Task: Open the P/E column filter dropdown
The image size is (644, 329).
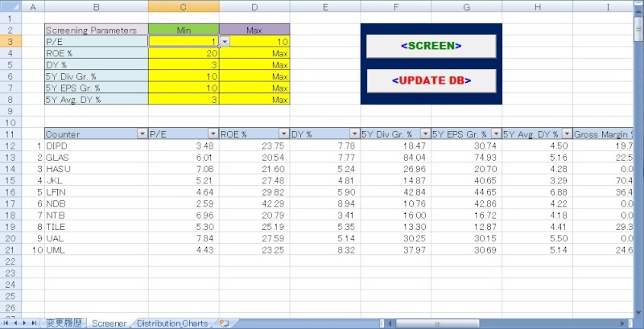Action: (x=213, y=134)
